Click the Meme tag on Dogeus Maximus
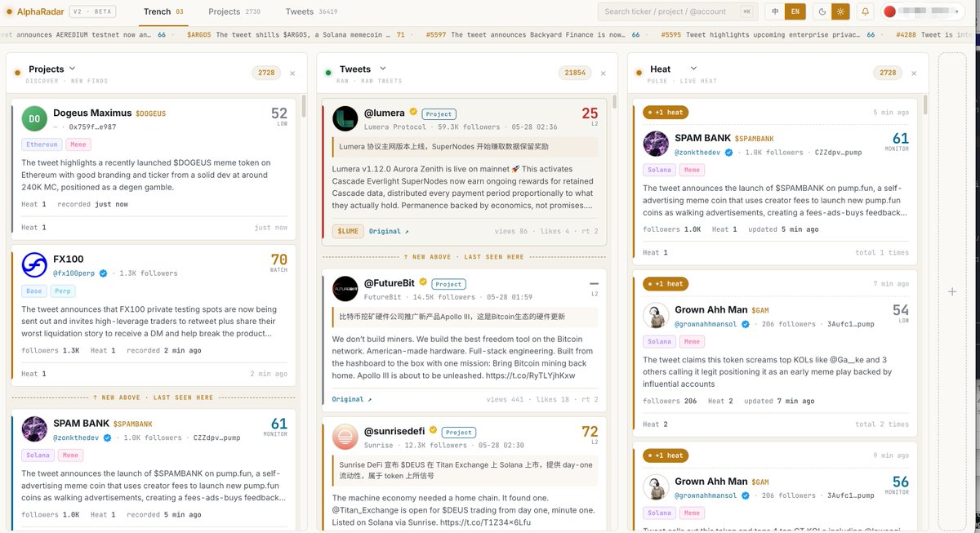The image size is (980, 533). pyautogui.click(x=78, y=144)
